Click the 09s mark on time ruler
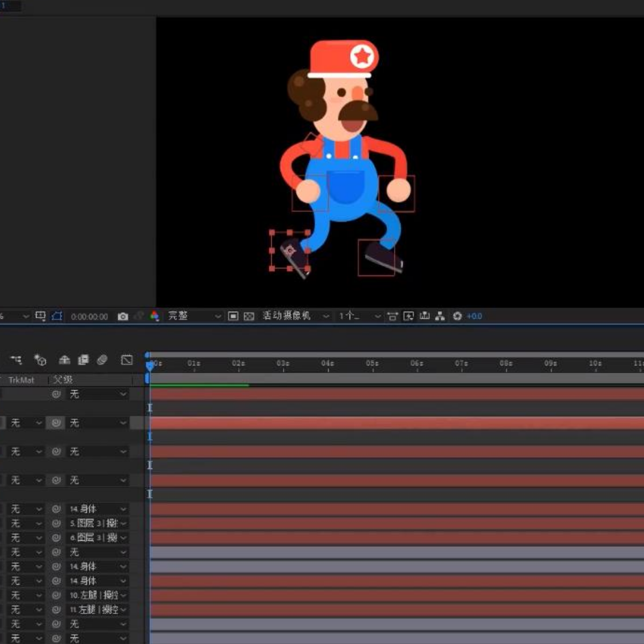The height and width of the screenshot is (644, 644). pyautogui.click(x=551, y=363)
